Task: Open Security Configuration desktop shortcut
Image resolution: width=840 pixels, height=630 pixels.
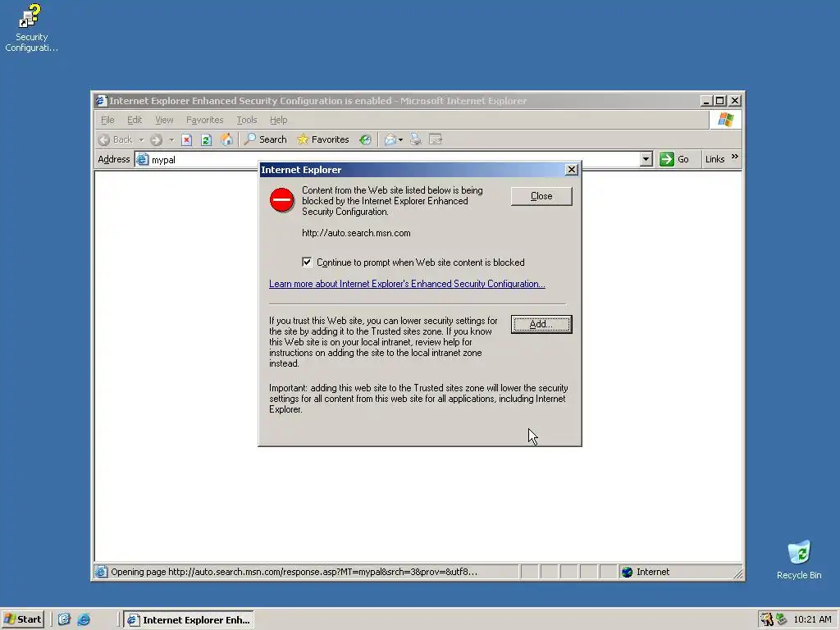Action: tap(31, 28)
